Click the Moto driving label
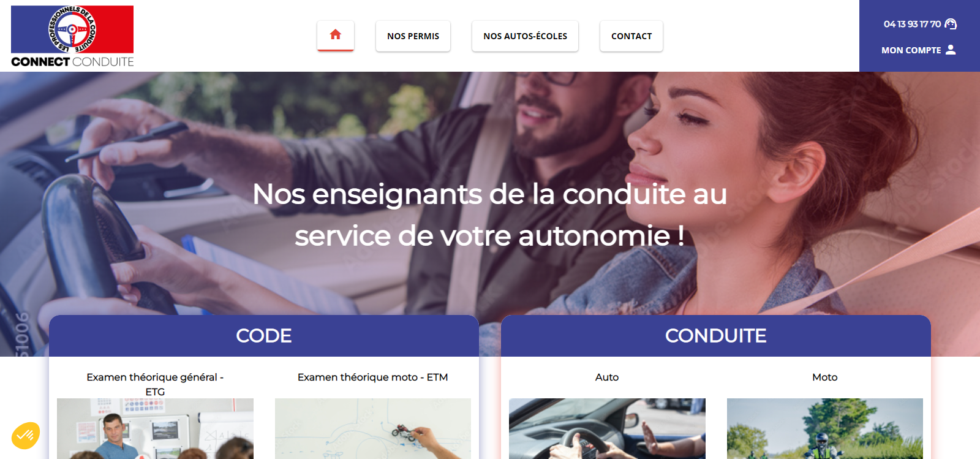Screen dimensions: 980x459 [825, 377]
